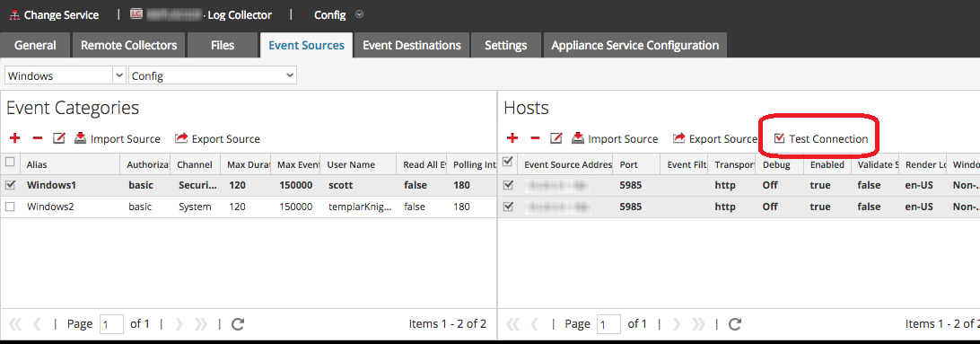Uncheck the first host row checkbox
Viewport: 980px width, 344px height.
coord(508,185)
